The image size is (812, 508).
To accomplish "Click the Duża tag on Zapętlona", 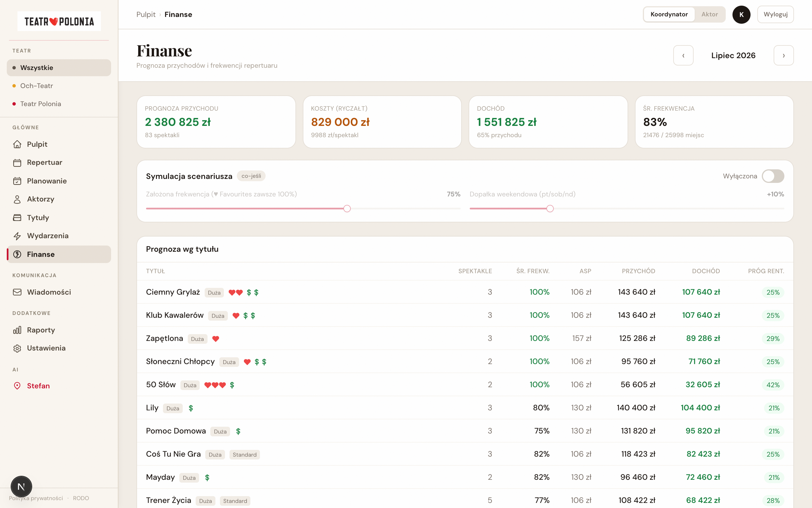I will tap(197, 339).
